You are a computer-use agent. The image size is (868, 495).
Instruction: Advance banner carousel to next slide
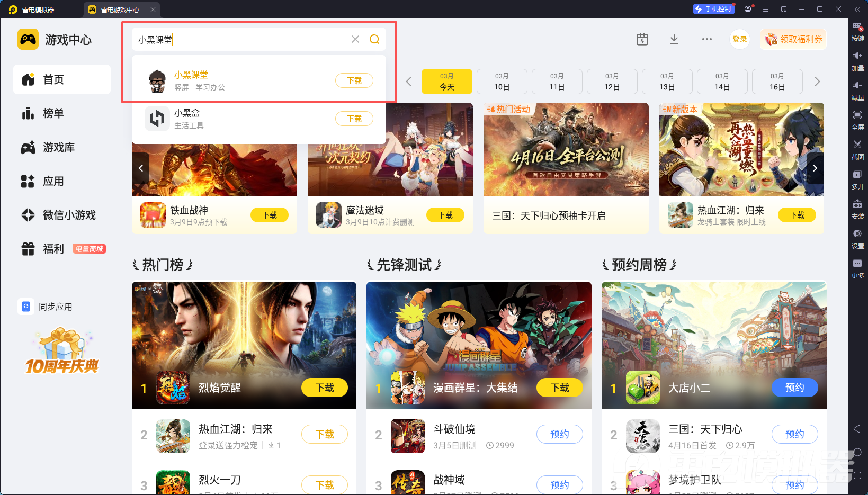(815, 168)
